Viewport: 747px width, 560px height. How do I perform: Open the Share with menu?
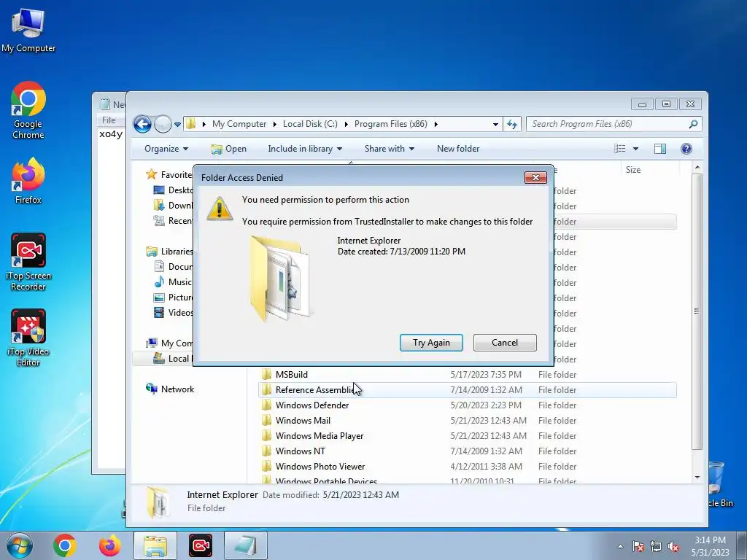coord(390,149)
